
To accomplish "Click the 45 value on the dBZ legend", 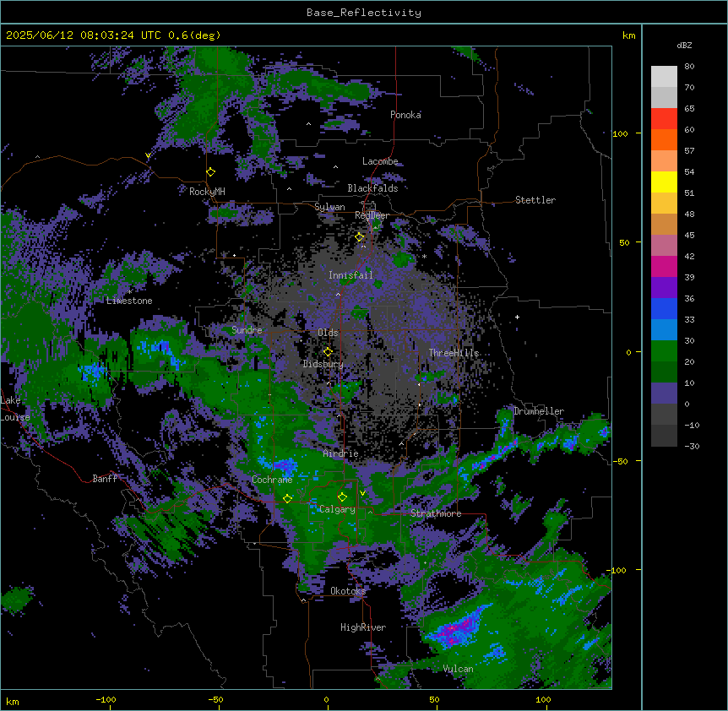I will pyautogui.click(x=689, y=236).
